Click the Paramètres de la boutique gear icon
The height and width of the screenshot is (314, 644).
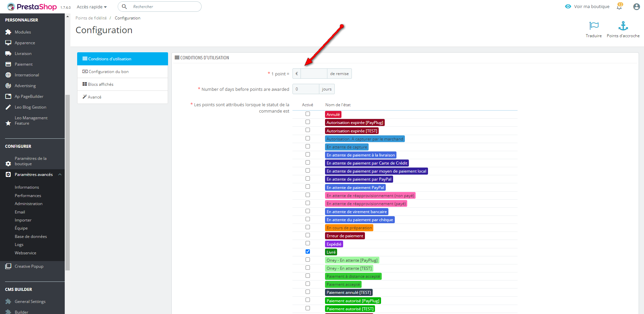click(8, 164)
